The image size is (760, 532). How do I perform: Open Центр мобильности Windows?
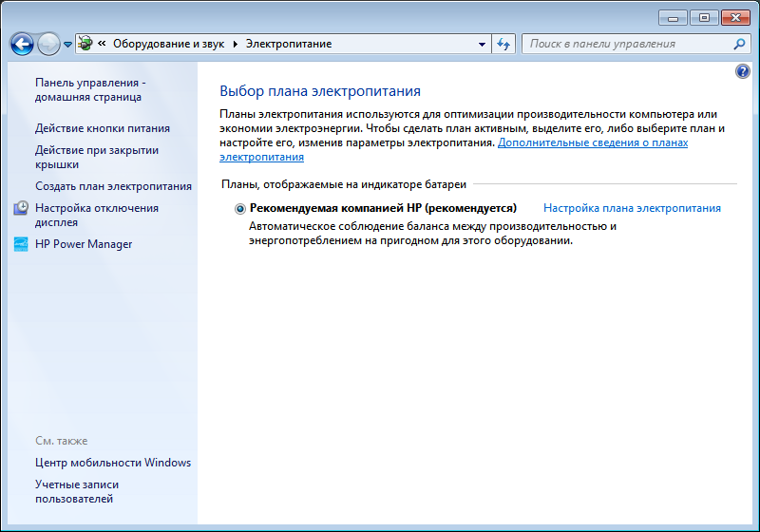113,463
